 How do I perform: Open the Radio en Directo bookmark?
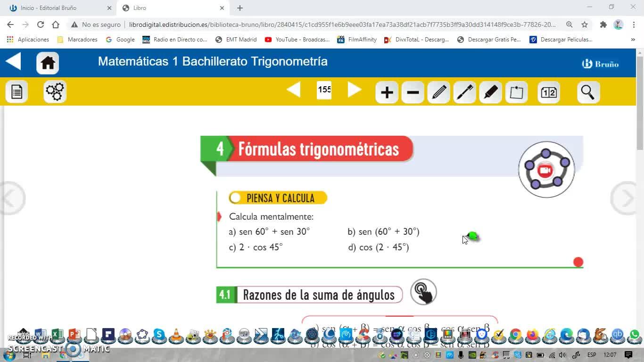pos(175,40)
